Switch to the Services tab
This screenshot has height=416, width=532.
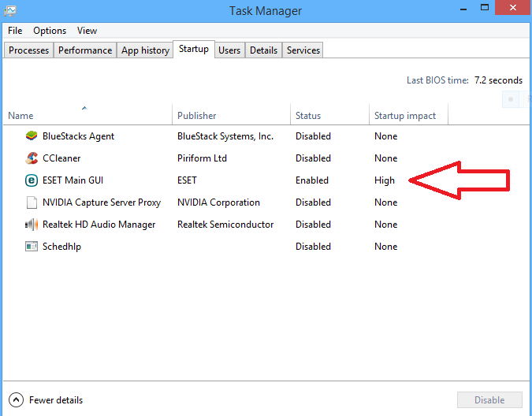coord(303,50)
